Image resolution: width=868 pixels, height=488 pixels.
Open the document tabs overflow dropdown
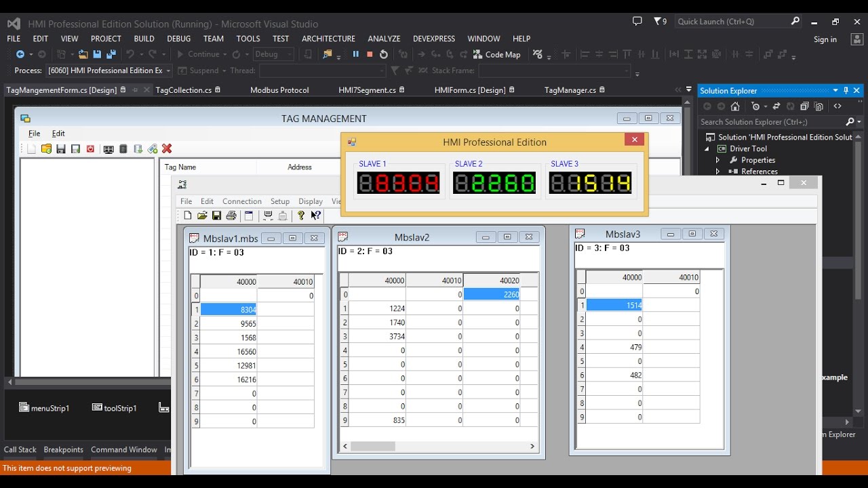[690, 90]
